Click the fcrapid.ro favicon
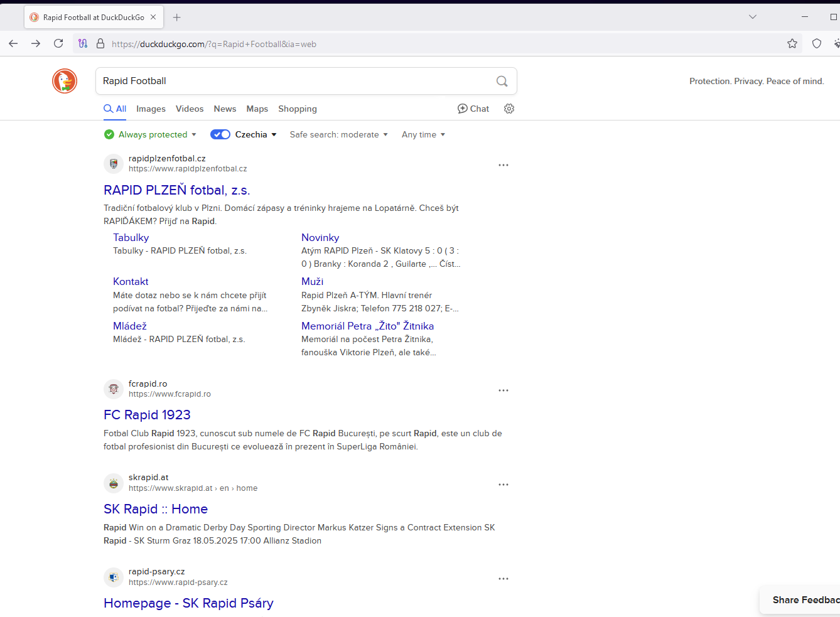This screenshot has height=617, width=840. coord(114,389)
